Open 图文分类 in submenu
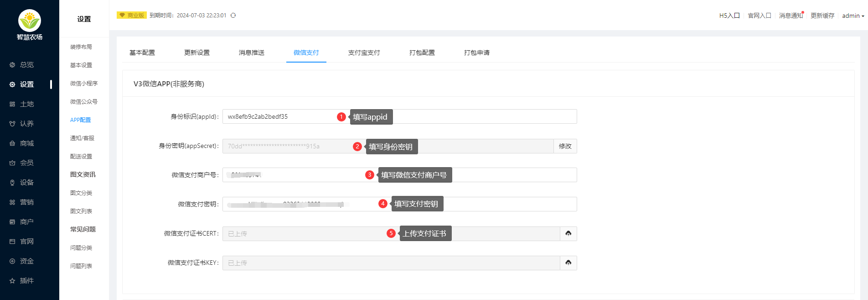Viewport: 868px width, 300px height. [81, 193]
